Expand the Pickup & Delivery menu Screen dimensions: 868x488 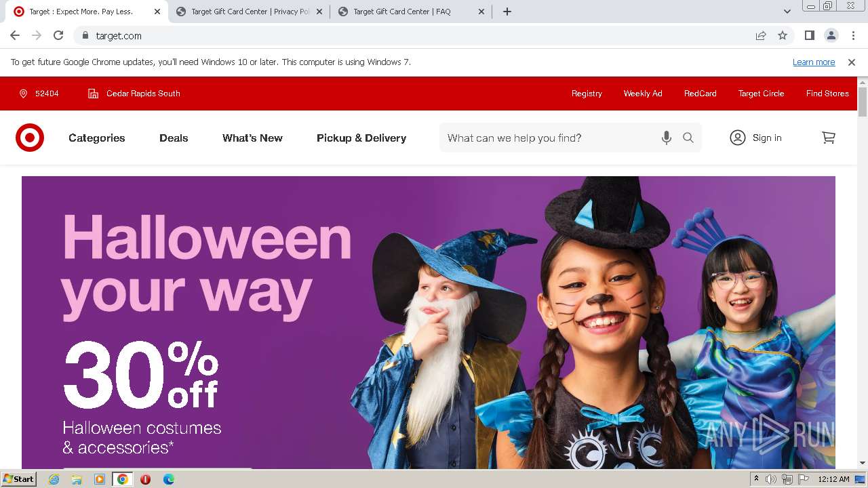(x=361, y=138)
